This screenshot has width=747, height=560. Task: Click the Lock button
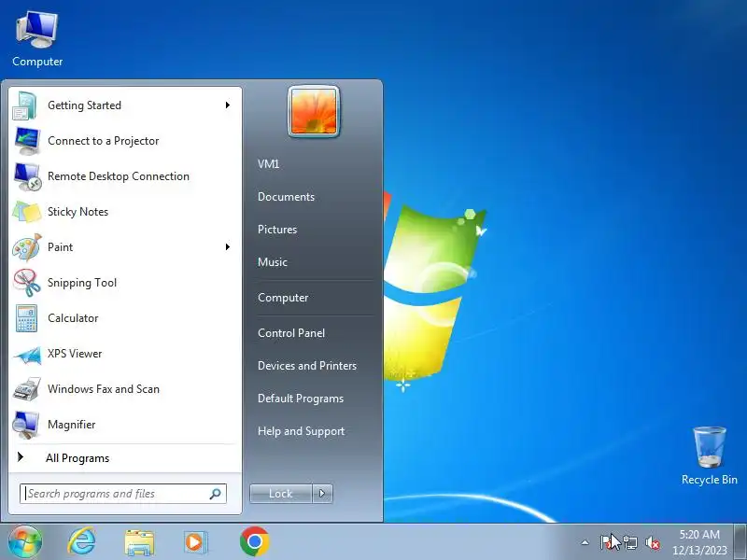[281, 494]
